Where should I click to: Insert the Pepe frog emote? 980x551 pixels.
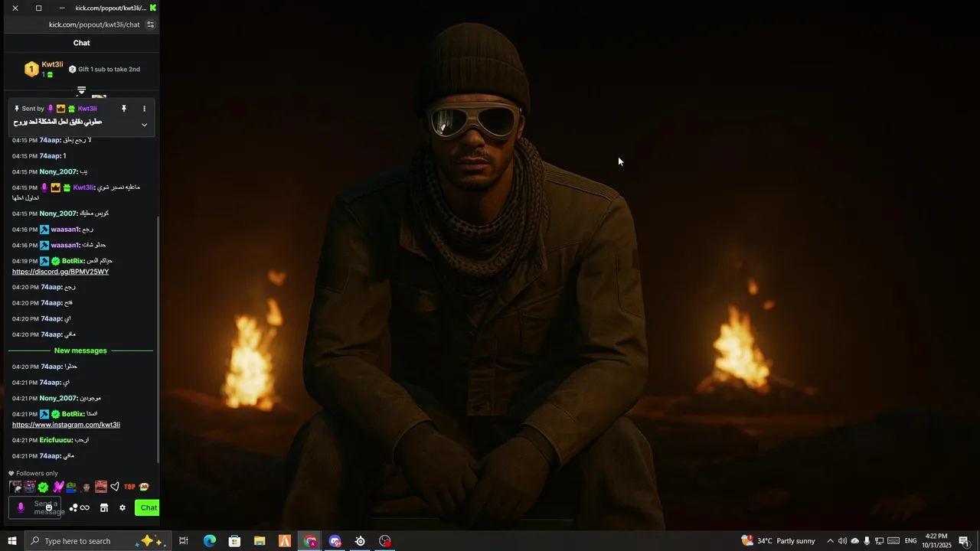pyautogui.click(x=72, y=487)
